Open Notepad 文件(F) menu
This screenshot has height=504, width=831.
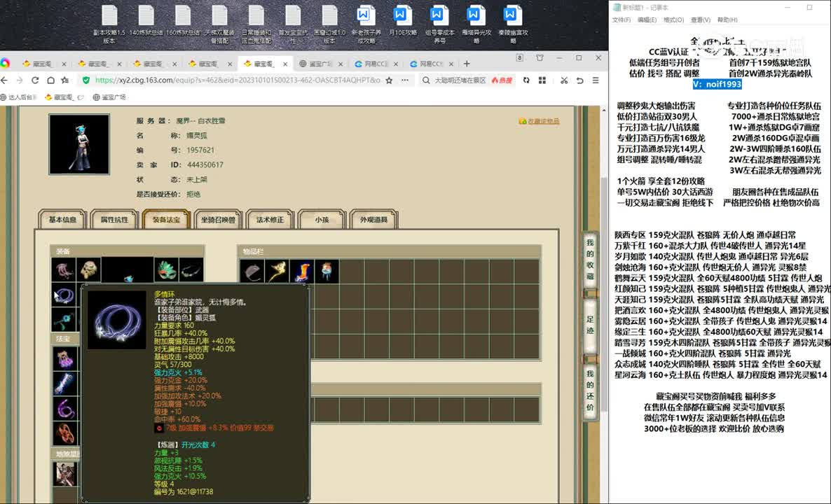pos(621,20)
